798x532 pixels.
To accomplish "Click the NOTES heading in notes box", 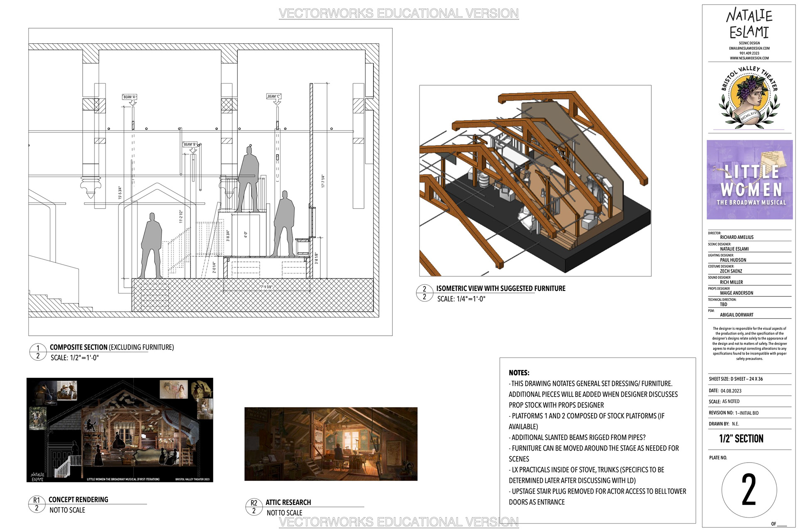I will click(x=519, y=373).
